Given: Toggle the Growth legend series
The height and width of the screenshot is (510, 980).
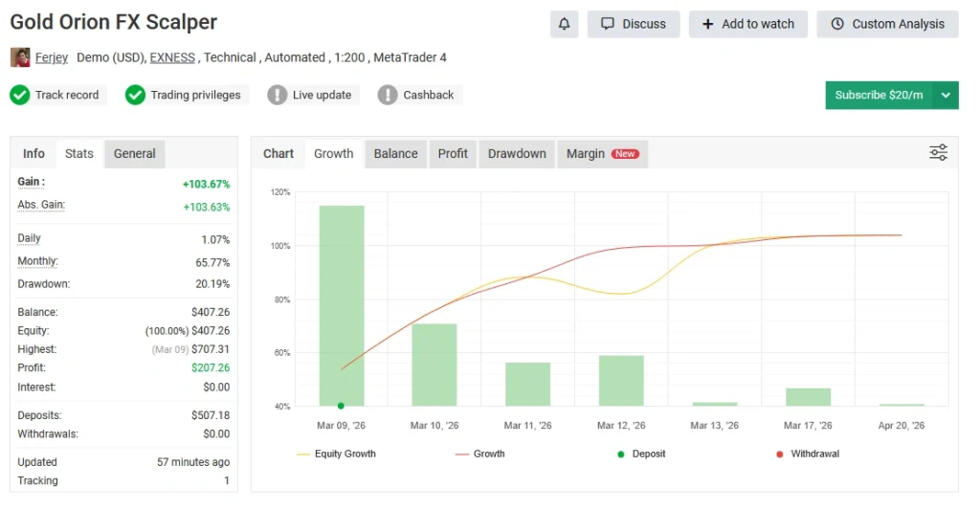Looking at the screenshot, I should pyautogui.click(x=480, y=454).
